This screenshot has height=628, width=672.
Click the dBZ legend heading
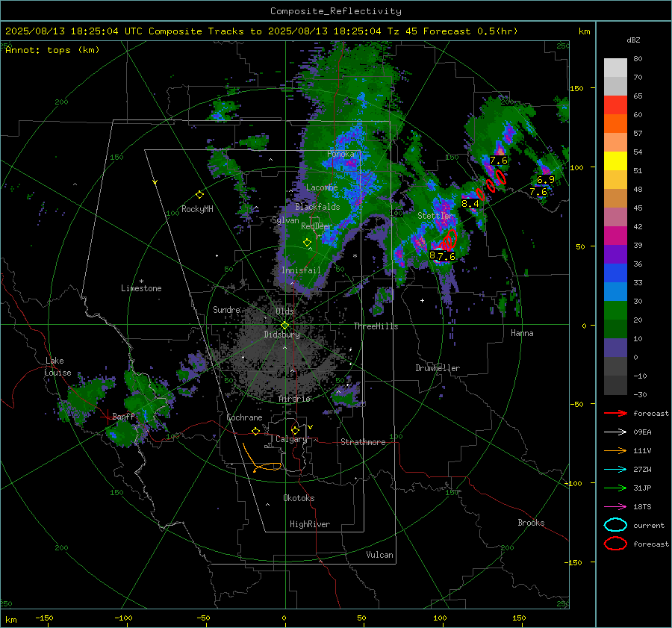[x=633, y=40]
